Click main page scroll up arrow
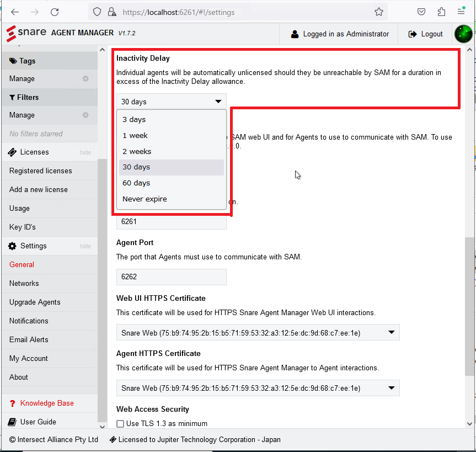This screenshot has height=452, width=476. [469, 50]
